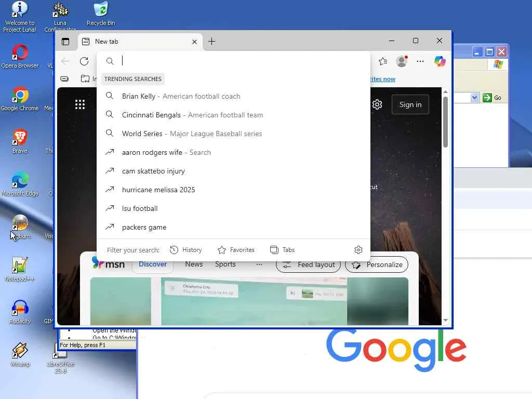Open a new tab with plus button

click(x=212, y=42)
